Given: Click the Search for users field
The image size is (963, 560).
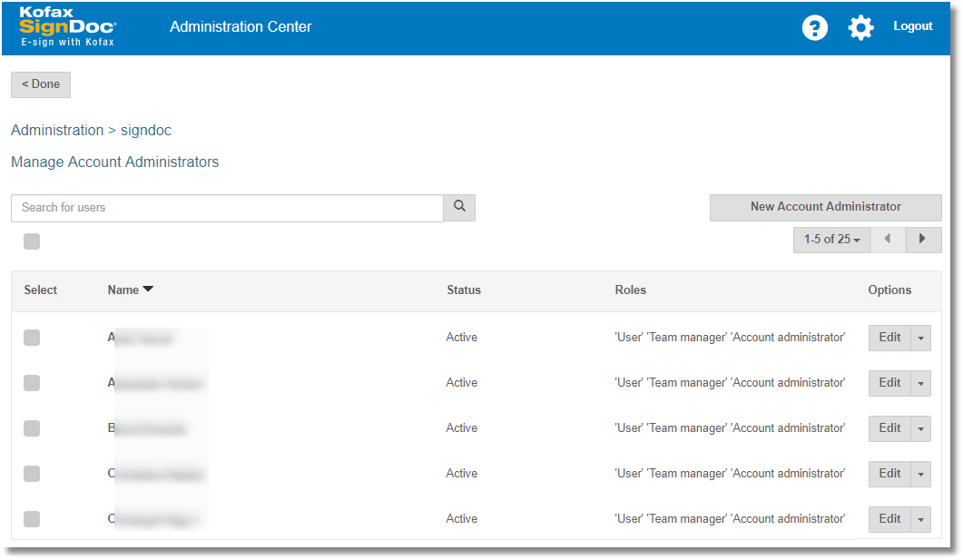Looking at the screenshot, I should [227, 208].
